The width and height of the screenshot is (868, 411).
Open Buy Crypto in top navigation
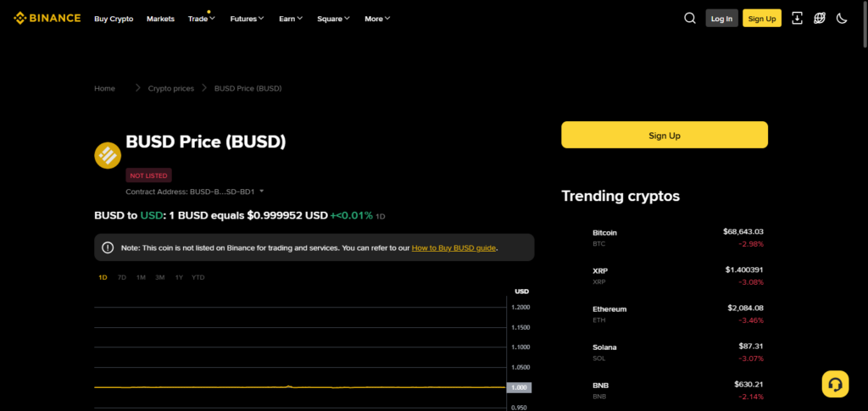(114, 19)
